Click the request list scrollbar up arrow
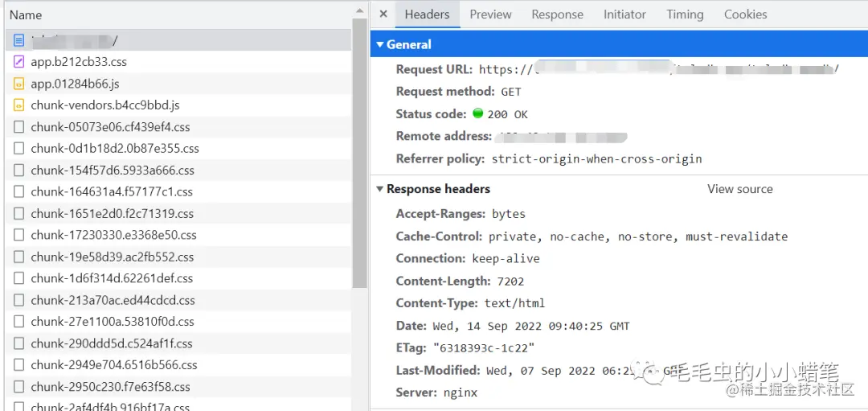Image resolution: width=868 pixels, height=411 pixels. (360, 10)
